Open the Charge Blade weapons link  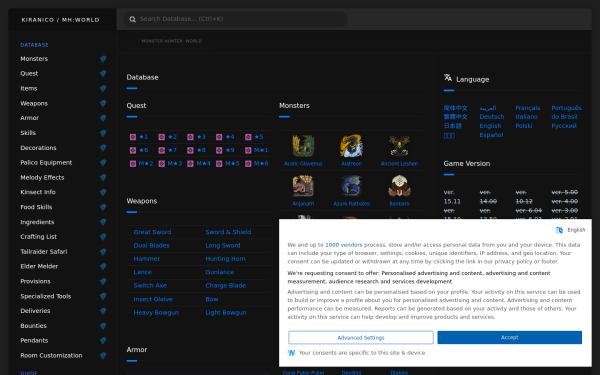click(225, 285)
